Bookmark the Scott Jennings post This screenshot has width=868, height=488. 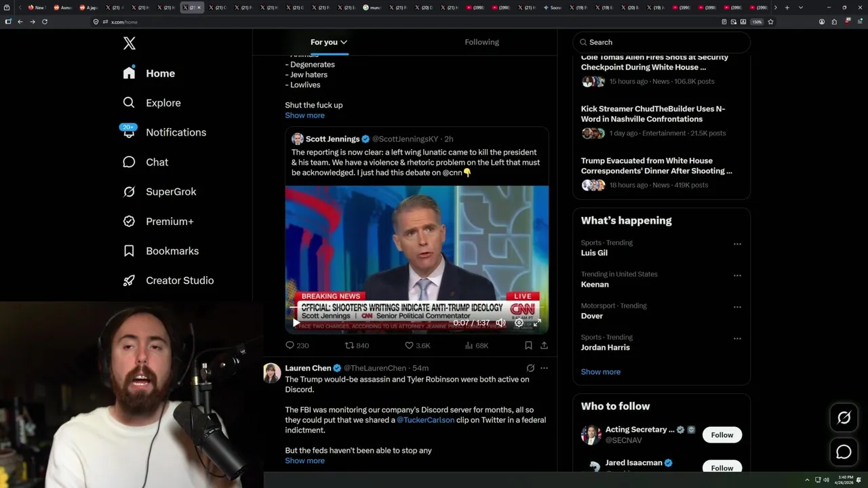[x=528, y=346]
